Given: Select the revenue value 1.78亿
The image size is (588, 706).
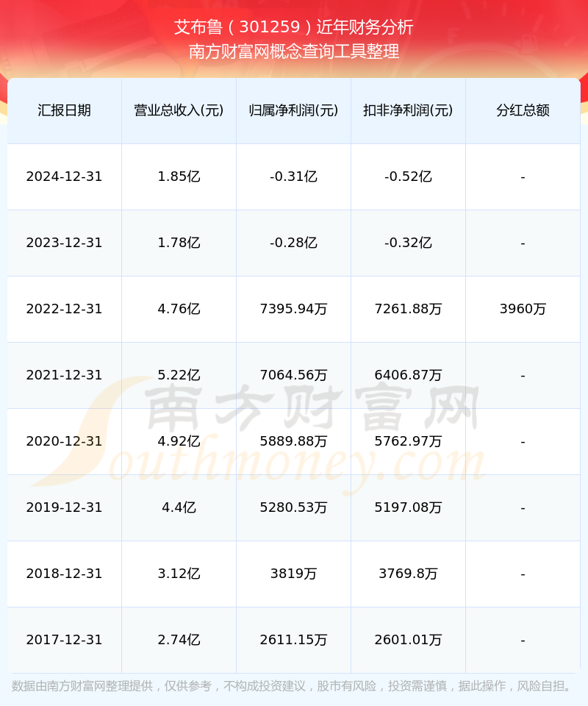Looking at the screenshot, I should coord(179,243).
